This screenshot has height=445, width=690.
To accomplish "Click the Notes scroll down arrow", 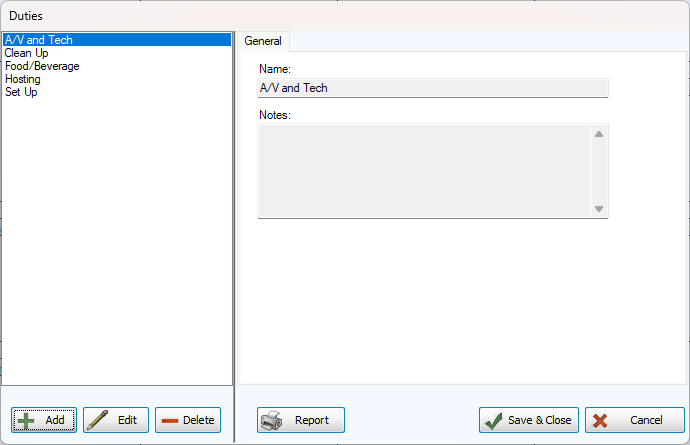I will pyautogui.click(x=599, y=208).
